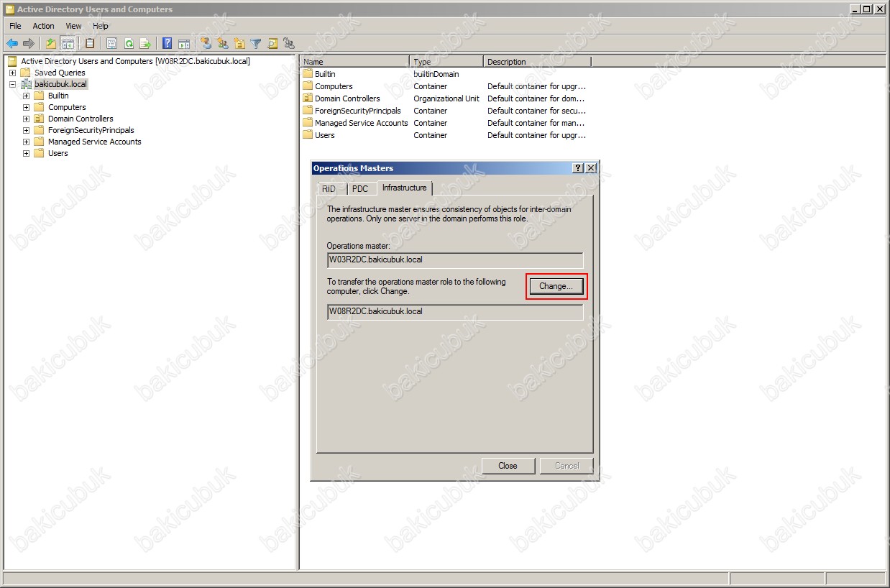Open the Help menu
This screenshot has height=588, width=890.
[101, 26]
